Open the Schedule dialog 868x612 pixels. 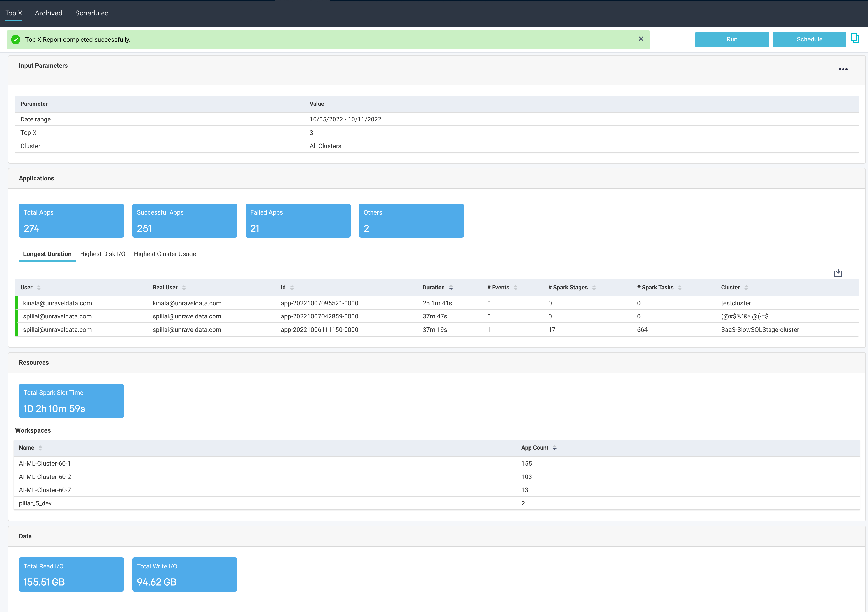coord(809,39)
